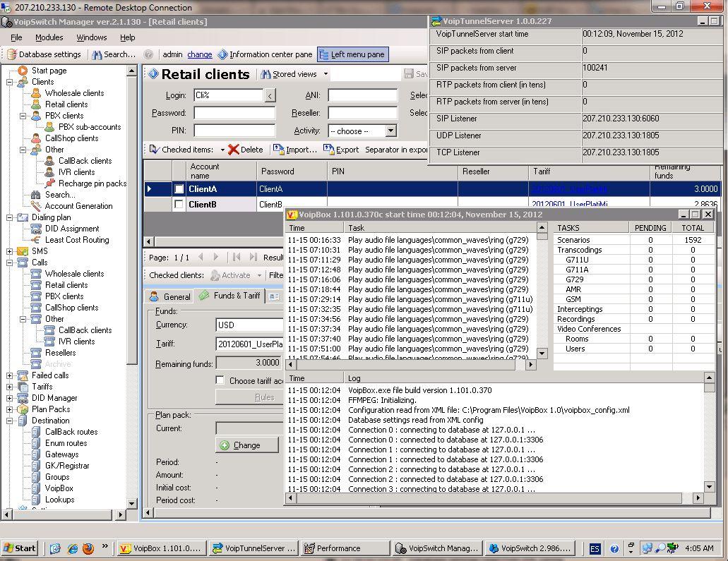The height and width of the screenshot is (561, 728).
Task: Click DID Assignment phone icon
Action: (x=36, y=229)
